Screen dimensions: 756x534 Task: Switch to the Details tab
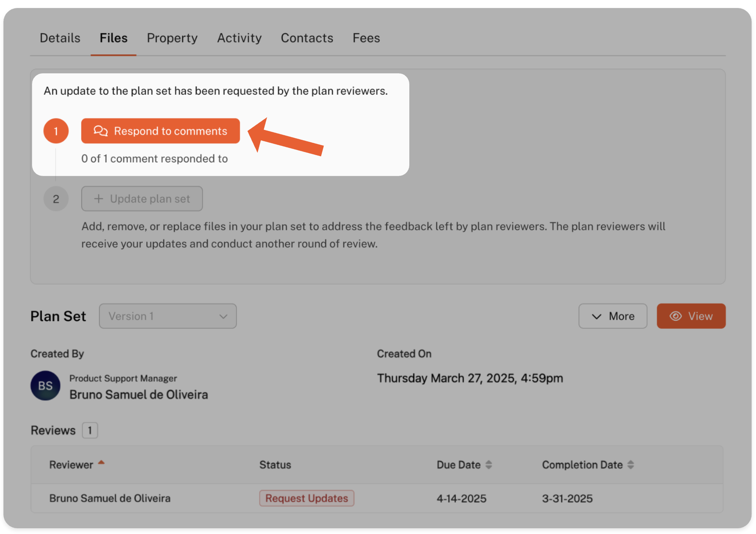(x=60, y=38)
